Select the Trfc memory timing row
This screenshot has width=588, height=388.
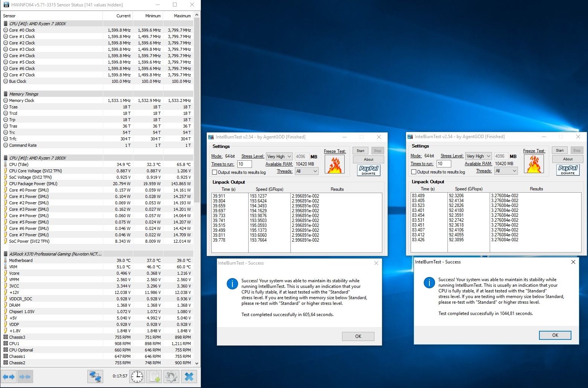click(x=97, y=139)
